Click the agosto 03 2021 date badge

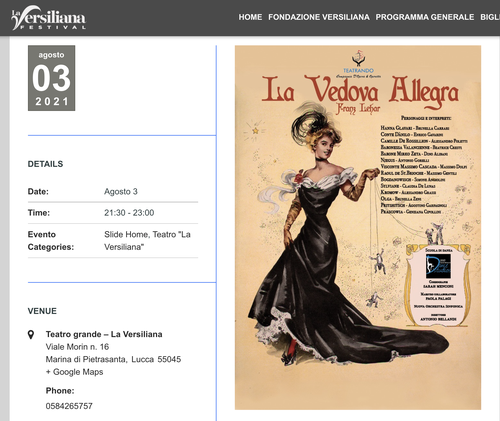pyautogui.click(x=51, y=78)
